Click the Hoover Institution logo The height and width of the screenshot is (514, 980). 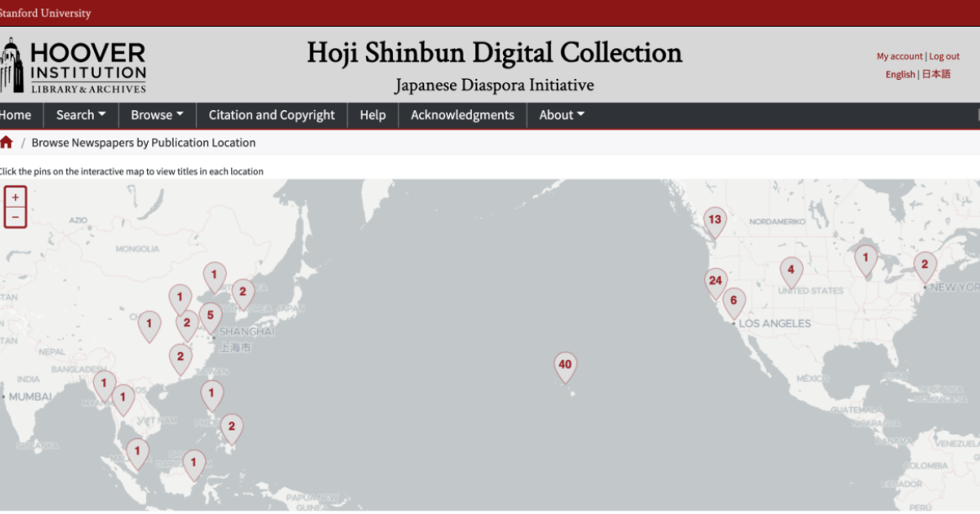click(x=73, y=64)
